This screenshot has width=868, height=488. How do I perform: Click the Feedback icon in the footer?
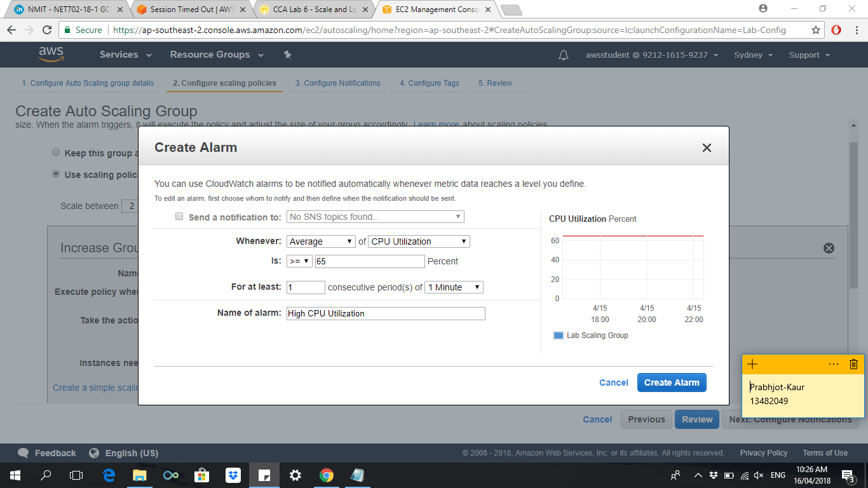pyautogui.click(x=24, y=453)
